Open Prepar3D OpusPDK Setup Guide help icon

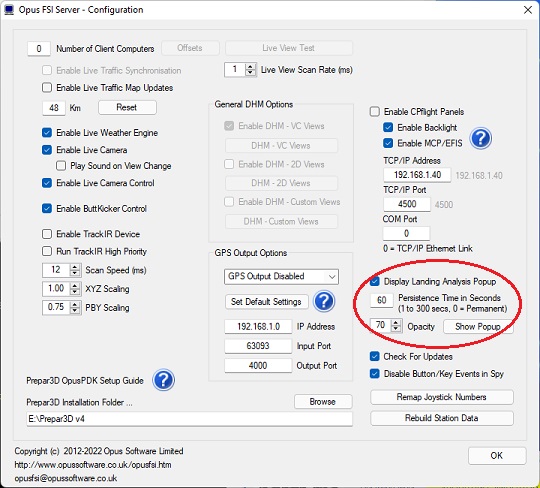(164, 380)
